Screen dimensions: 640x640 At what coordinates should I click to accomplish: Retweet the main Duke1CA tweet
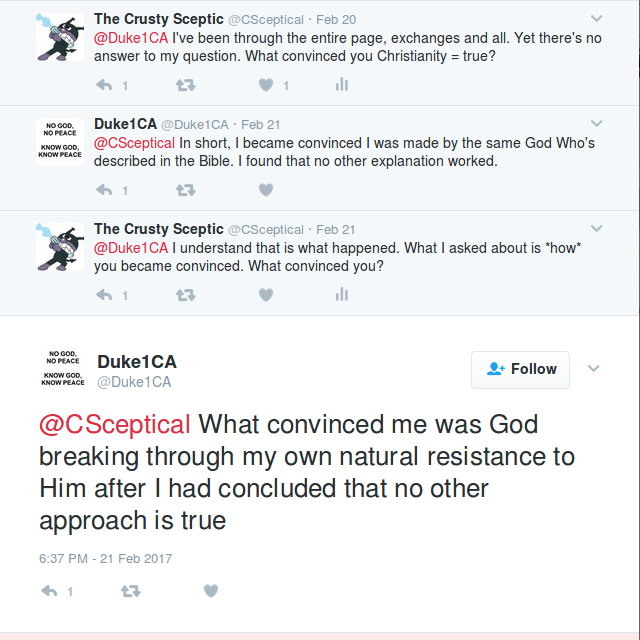point(131,591)
